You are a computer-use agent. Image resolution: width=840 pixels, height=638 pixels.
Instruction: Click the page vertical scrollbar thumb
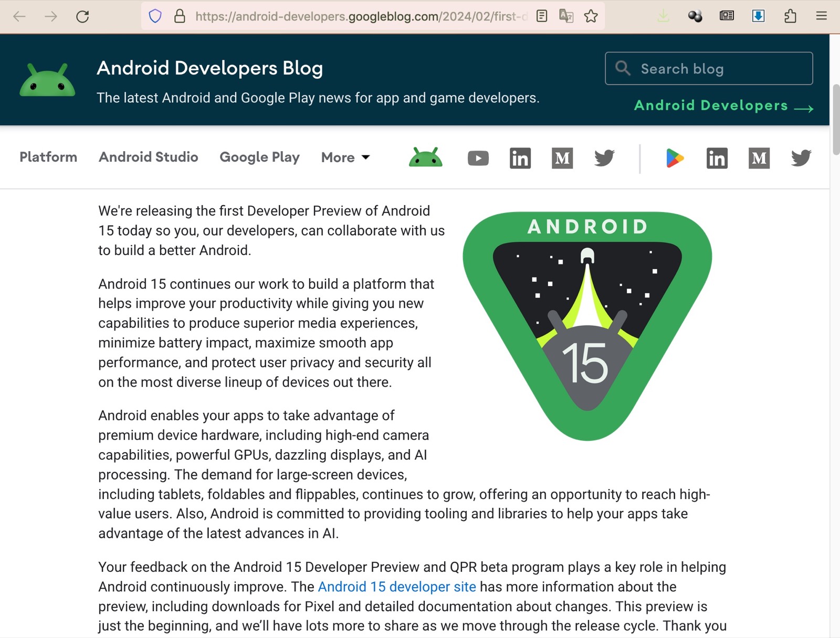(x=836, y=120)
